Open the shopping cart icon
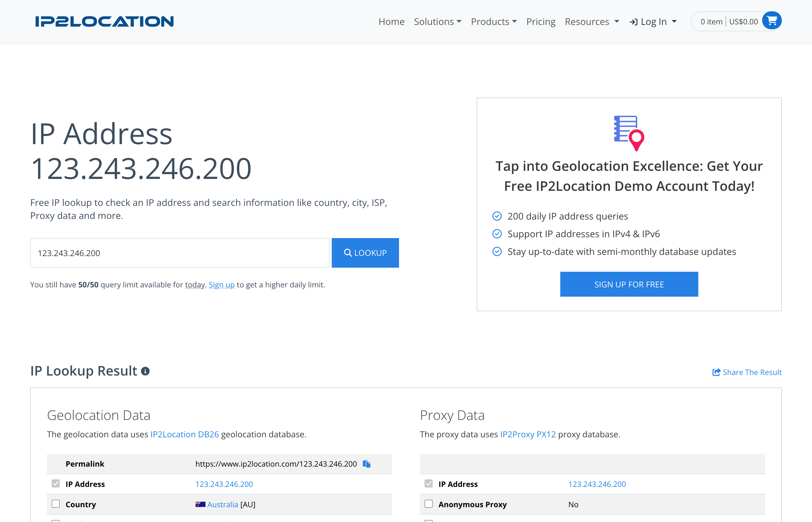Screen dimensions: 812x522 [771, 21]
